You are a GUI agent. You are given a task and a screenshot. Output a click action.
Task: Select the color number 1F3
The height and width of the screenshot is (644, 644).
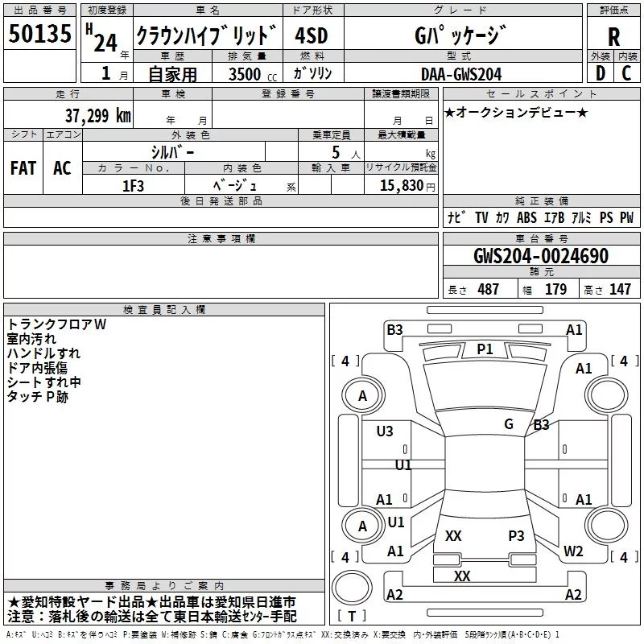click(133, 186)
